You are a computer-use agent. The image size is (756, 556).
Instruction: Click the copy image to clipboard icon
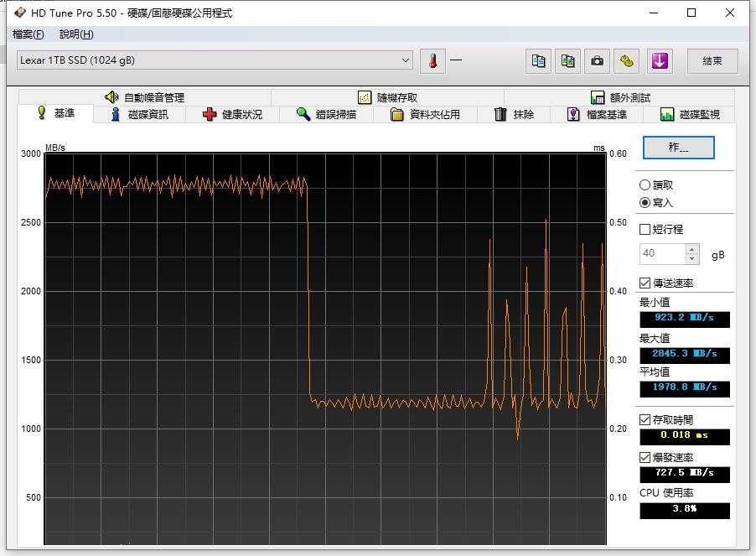568,60
